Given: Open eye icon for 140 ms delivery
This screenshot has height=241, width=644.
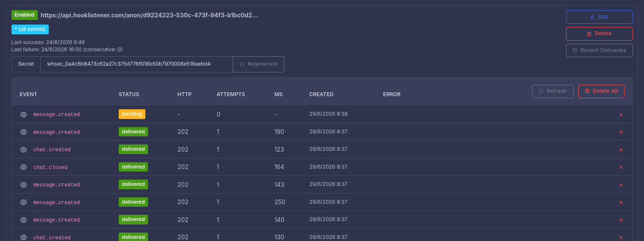Looking at the screenshot, I should pyautogui.click(x=24, y=220).
